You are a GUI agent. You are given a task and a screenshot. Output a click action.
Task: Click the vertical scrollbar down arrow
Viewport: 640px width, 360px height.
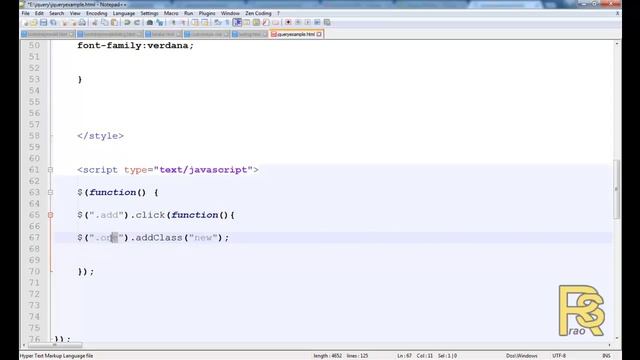(x=617, y=338)
